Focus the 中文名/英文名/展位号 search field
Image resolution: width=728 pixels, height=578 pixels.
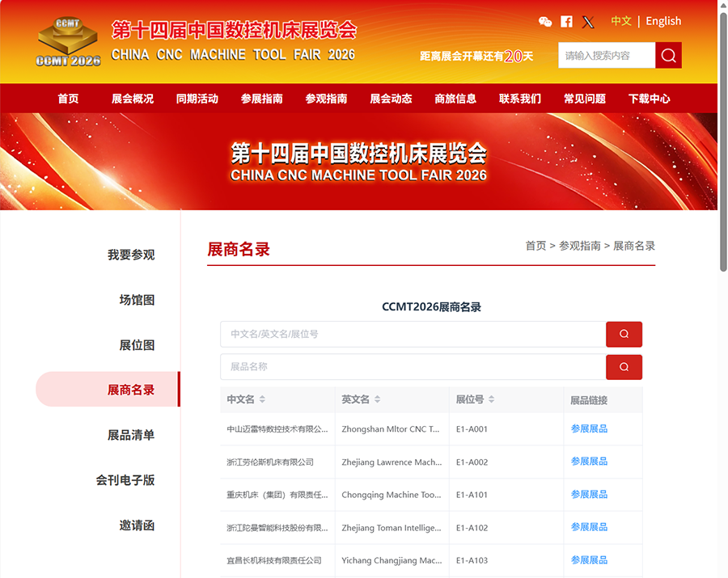pyautogui.click(x=413, y=334)
